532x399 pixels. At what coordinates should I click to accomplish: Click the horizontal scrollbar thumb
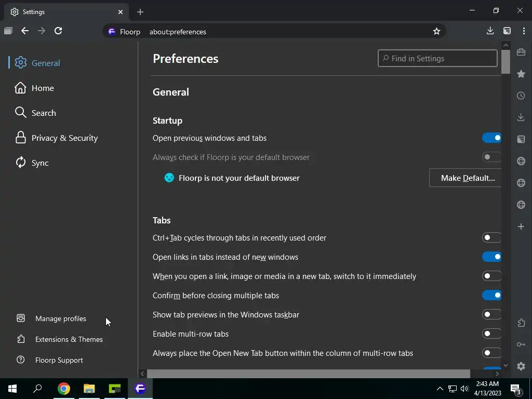coord(308,374)
